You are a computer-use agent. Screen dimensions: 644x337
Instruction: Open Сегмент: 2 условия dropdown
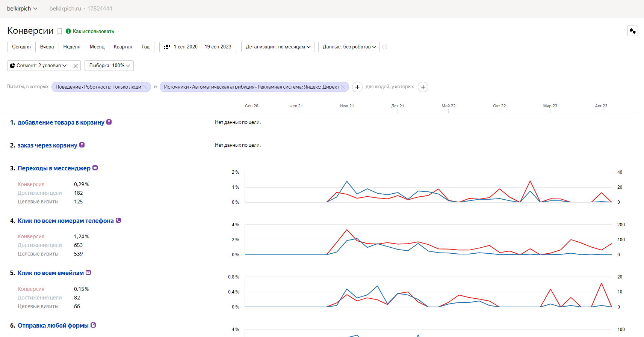[39, 66]
